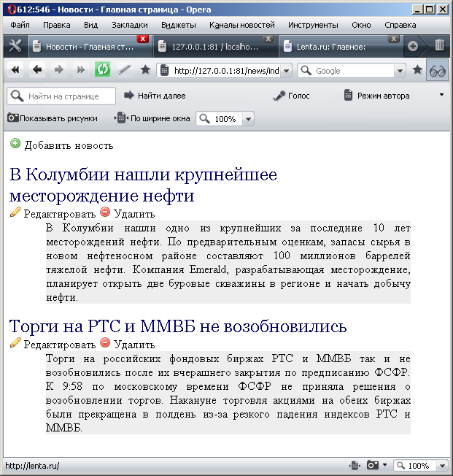Toggle По ширине окна fit width
Screen dimensions: 453x476
pos(152,118)
